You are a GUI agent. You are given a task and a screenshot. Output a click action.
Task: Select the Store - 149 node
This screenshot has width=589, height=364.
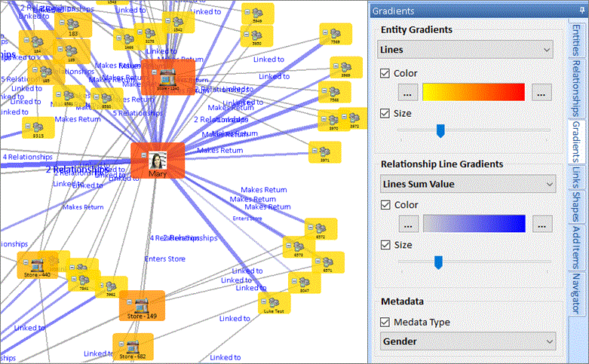click(x=141, y=306)
